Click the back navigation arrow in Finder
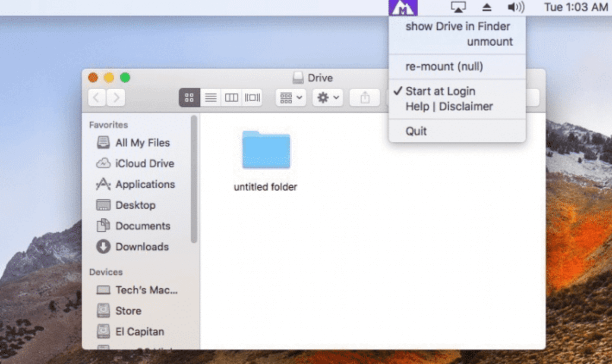Viewport: 612px width, 364px height. pos(96,97)
